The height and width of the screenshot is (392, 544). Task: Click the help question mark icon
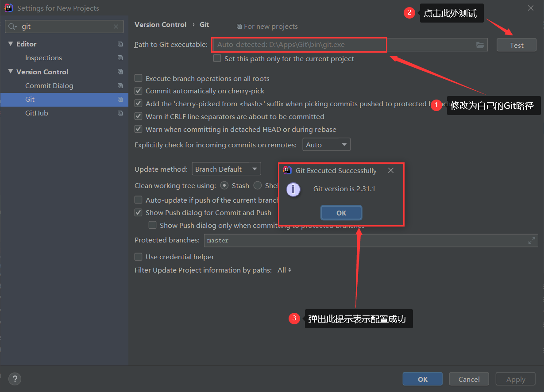[x=15, y=379]
